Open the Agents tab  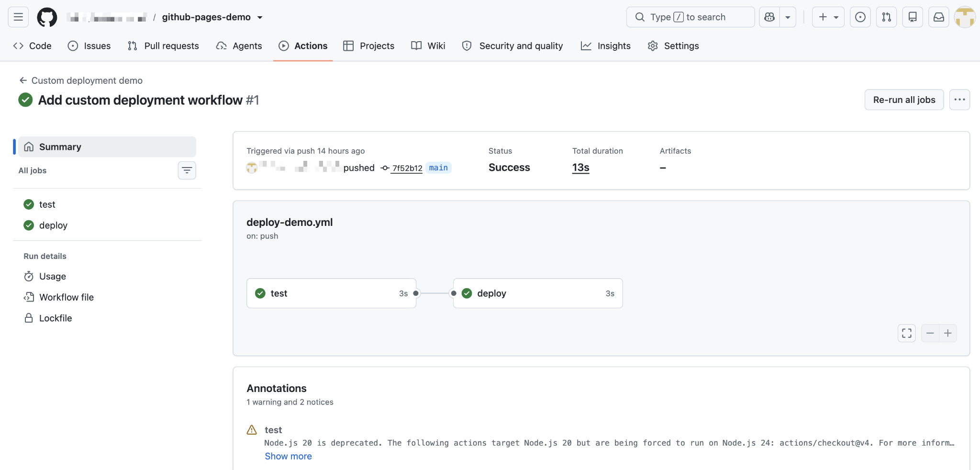(239, 46)
